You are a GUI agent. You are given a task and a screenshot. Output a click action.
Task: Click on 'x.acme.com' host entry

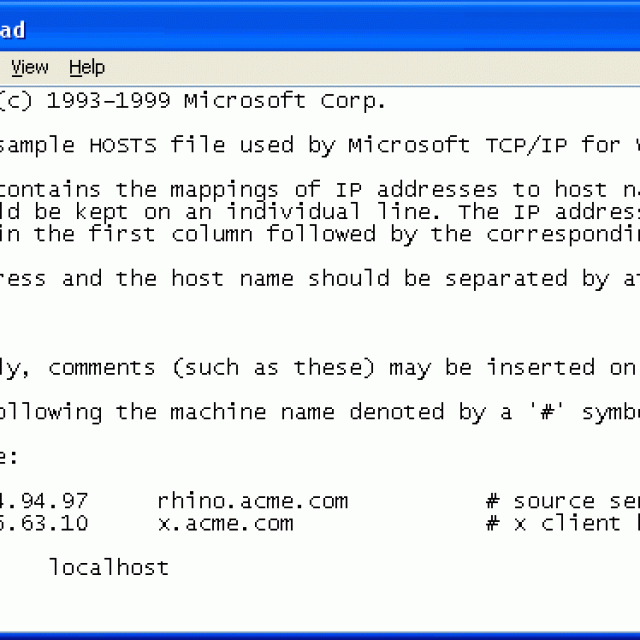tap(225, 523)
